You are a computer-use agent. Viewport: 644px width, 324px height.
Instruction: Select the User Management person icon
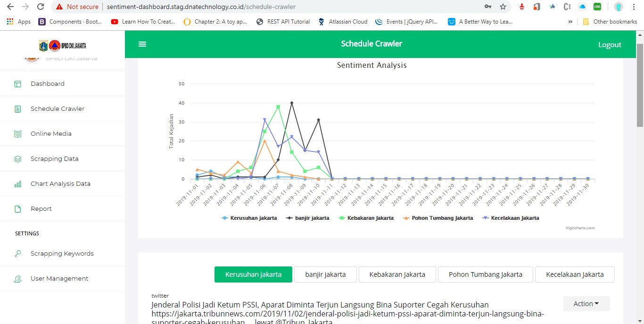18,278
